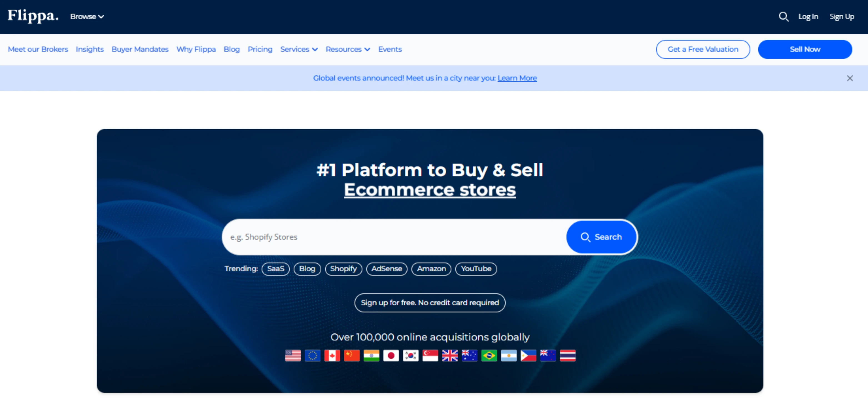This screenshot has width=868, height=404.
Task: Click the Ecommerce stores underlined heading
Action: pos(430,190)
